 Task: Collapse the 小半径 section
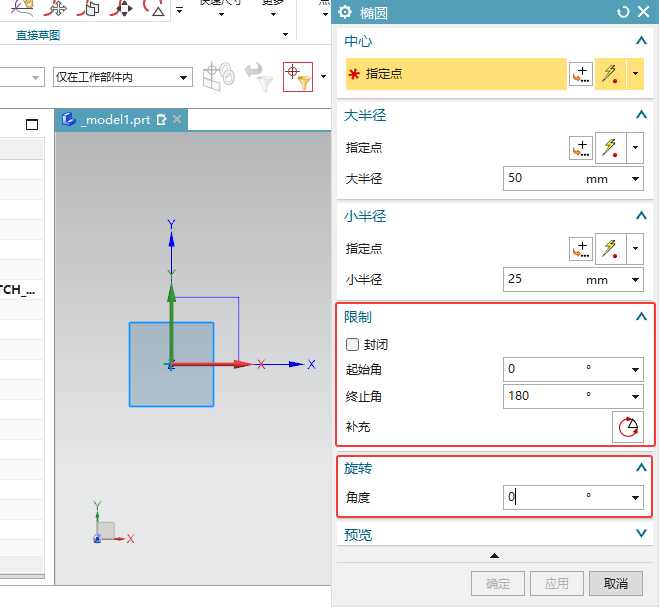(x=641, y=216)
